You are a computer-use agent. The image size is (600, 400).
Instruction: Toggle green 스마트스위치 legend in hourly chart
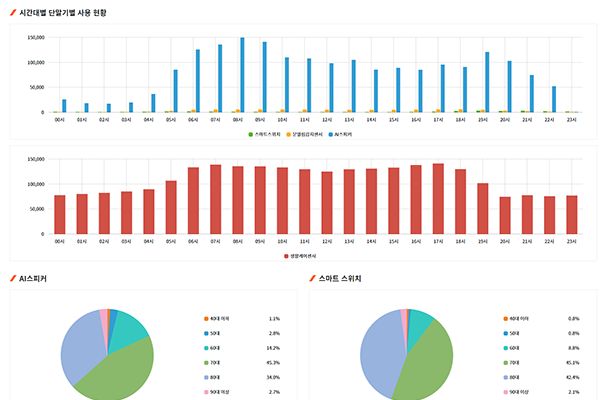pyautogui.click(x=264, y=134)
